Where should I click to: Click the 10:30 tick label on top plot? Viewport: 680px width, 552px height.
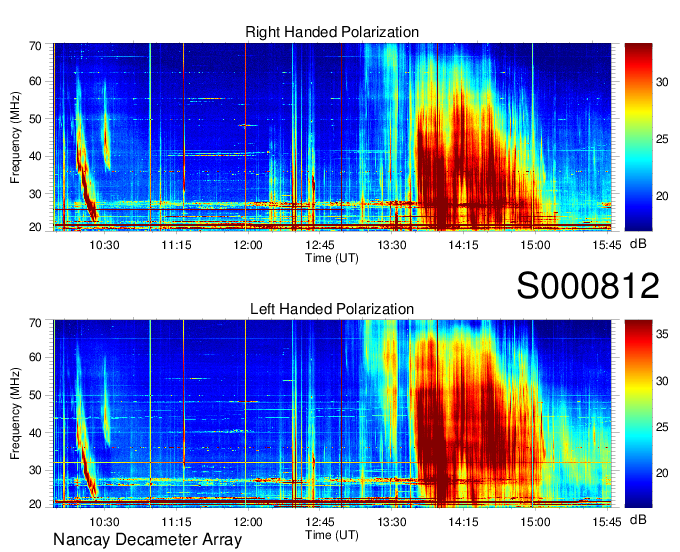point(104,245)
